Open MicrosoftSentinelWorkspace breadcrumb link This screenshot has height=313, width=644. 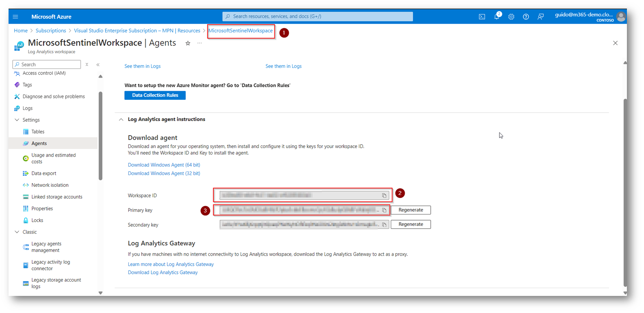tap(241, 31)
